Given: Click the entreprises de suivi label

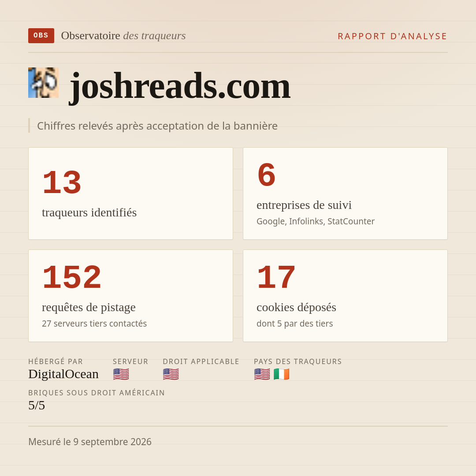Looking at the screenshot, I should (304, 205).
